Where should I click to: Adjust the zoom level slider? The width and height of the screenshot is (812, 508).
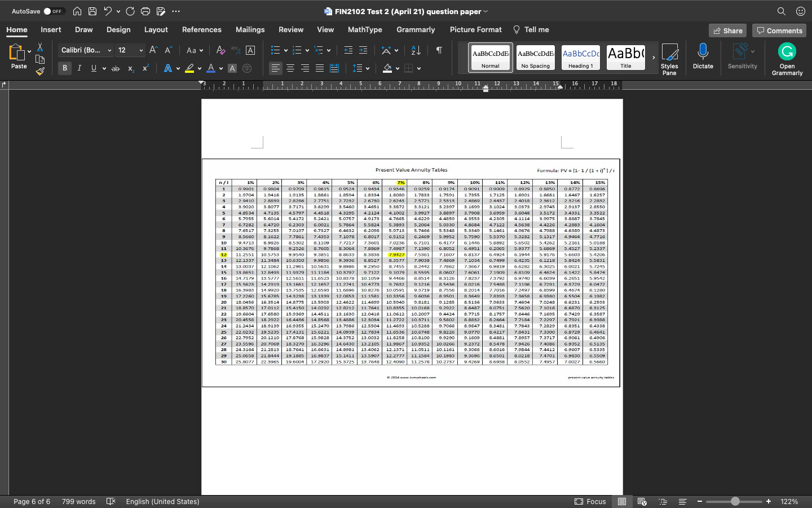point(735,501)
